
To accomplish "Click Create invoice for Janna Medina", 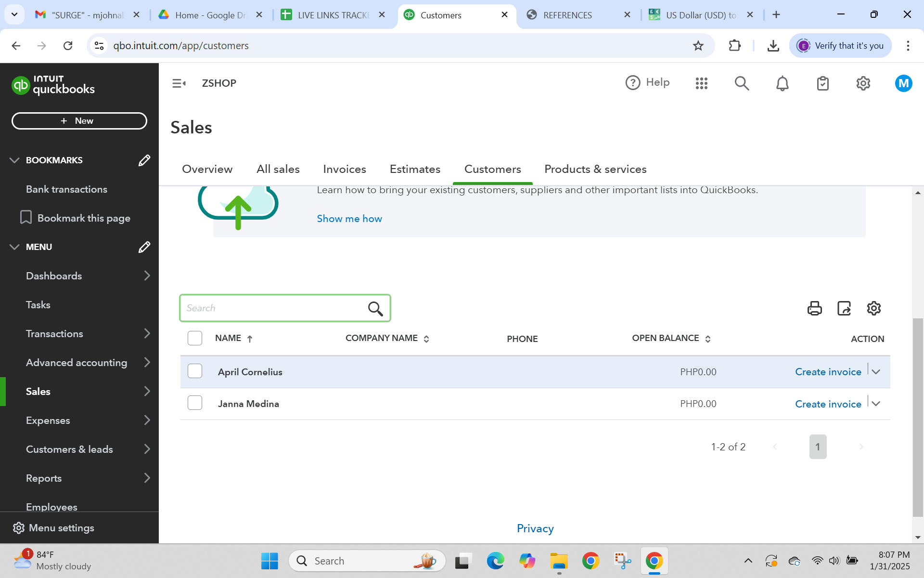I will 828,404.
